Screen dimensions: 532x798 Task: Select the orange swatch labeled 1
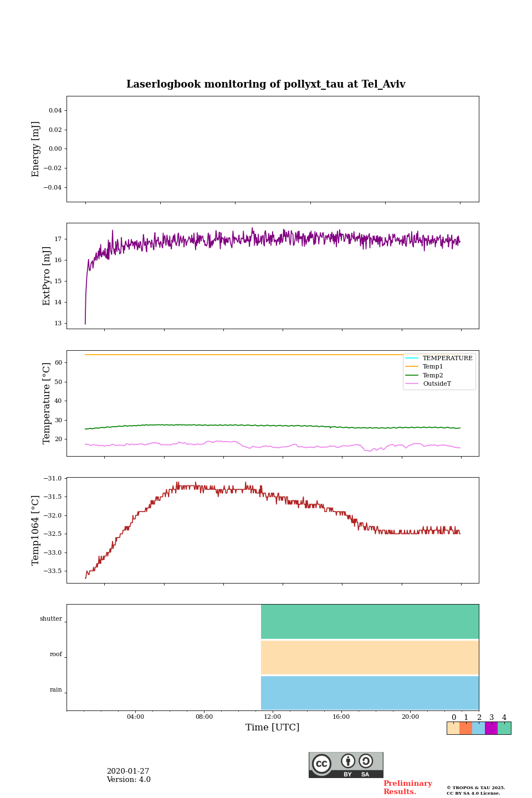465,728
